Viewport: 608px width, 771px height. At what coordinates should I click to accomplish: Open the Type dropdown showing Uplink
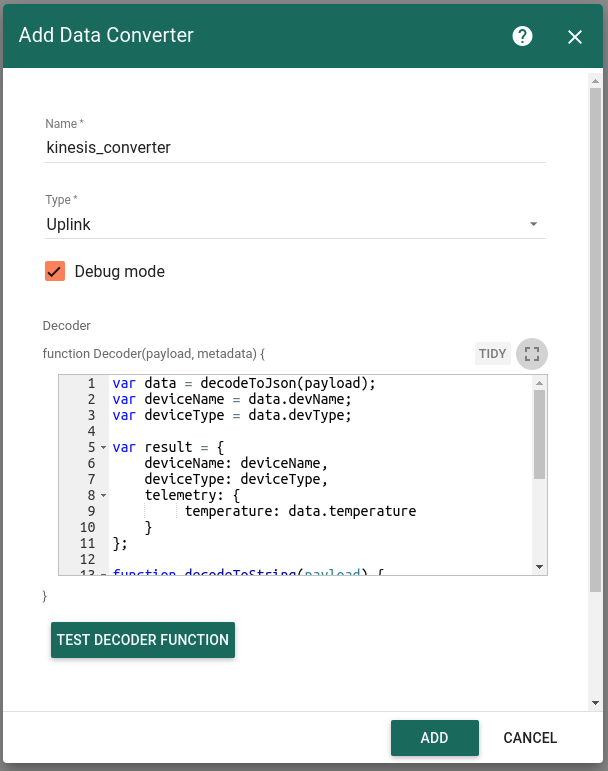click(x=295, y=224)
